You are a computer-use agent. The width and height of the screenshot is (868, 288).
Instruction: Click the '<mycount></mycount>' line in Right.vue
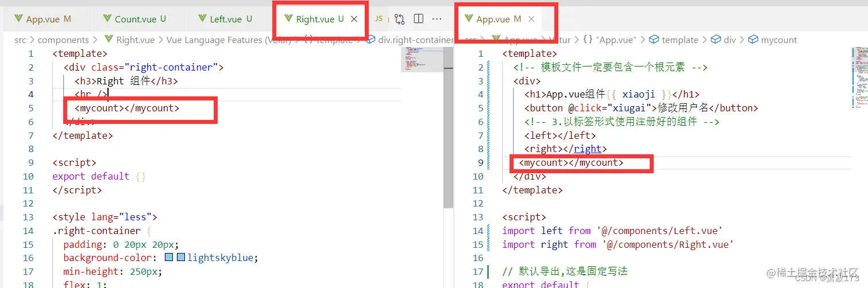pyautogui.click(x=127, y=108)
